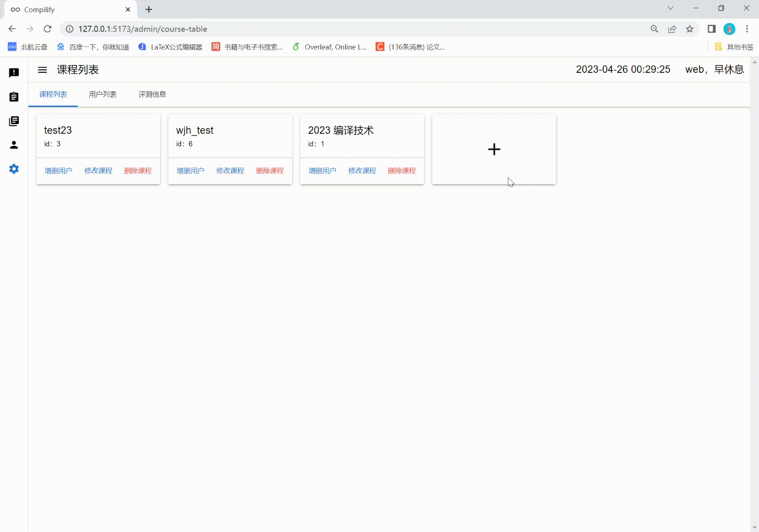The width and height of the screenshot is (759, 532).
Task: Click 增删用户 on the test23 course
Action: pyautogui.click(x=58, y=170)
